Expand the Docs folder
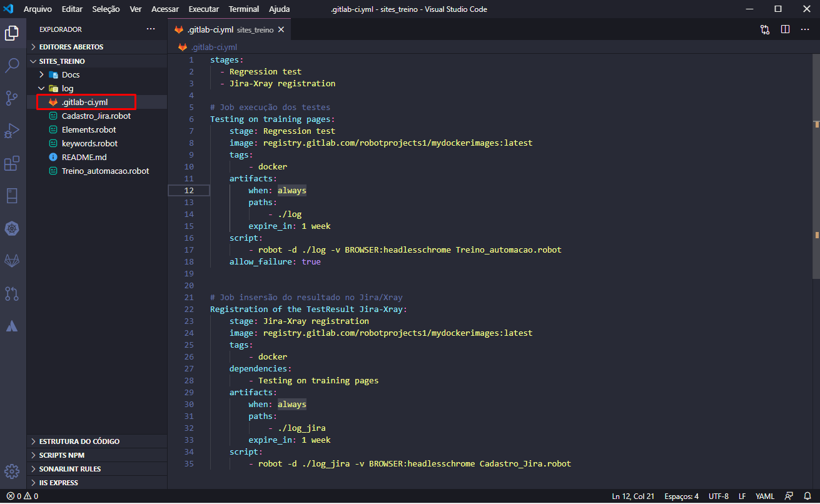 42,74
